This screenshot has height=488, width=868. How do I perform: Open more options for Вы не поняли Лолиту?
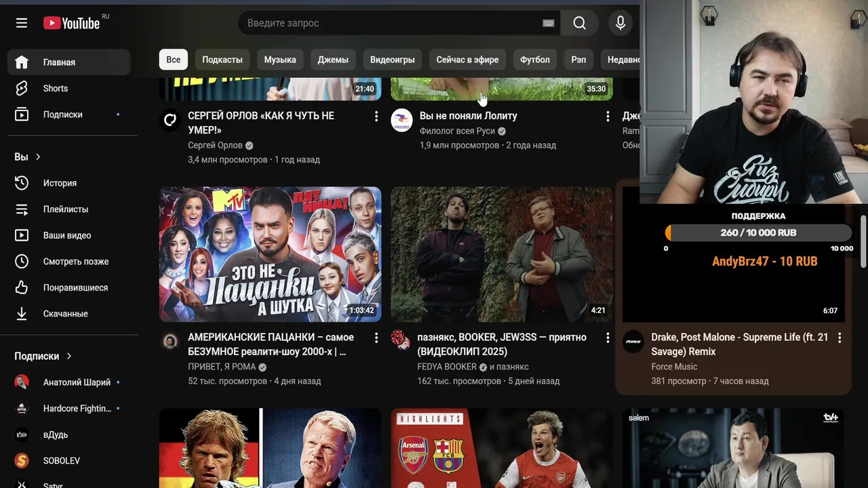tap(608, 117)
